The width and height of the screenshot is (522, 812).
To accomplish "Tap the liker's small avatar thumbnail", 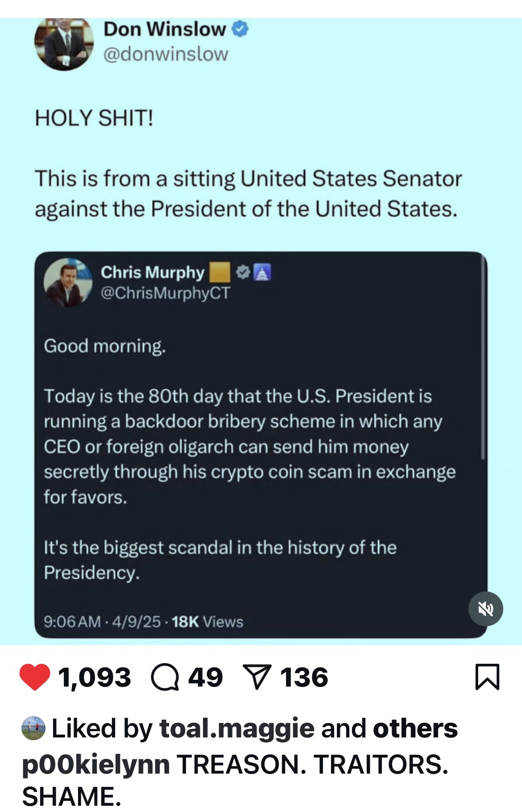I will (33, 728).
